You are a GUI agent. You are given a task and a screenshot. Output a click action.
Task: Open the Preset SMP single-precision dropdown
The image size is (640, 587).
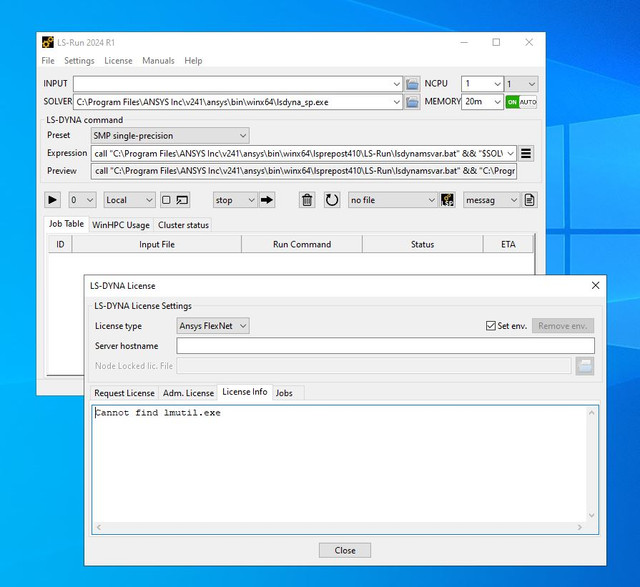tap(170, 136)
